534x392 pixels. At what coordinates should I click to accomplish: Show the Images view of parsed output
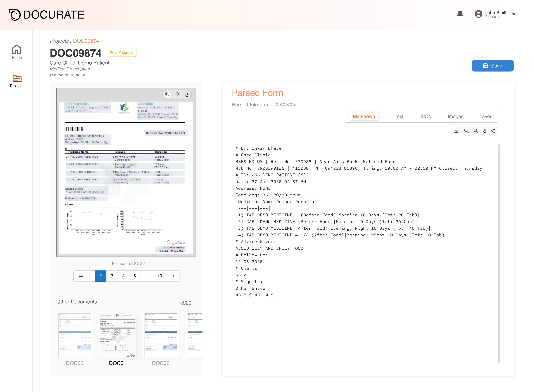click(455, 116)
